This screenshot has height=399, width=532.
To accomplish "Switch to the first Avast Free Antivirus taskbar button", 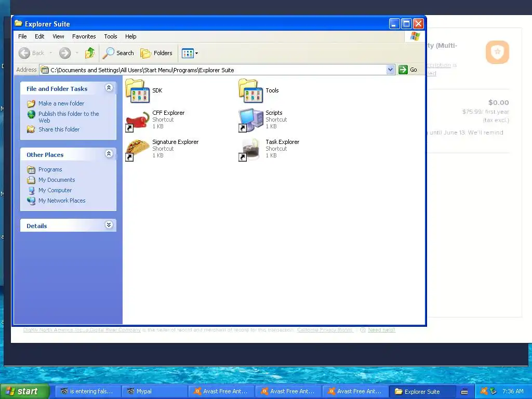I will coord(221,391).
